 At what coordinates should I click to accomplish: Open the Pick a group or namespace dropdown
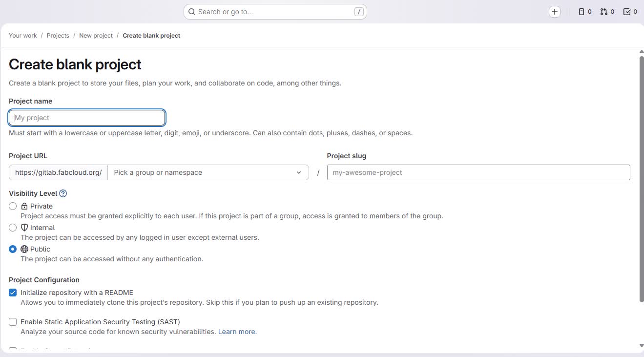click(208, 172)
